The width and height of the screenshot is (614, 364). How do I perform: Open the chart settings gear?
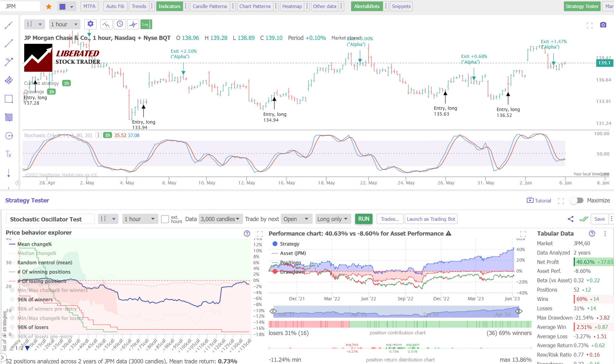point(90,24)
